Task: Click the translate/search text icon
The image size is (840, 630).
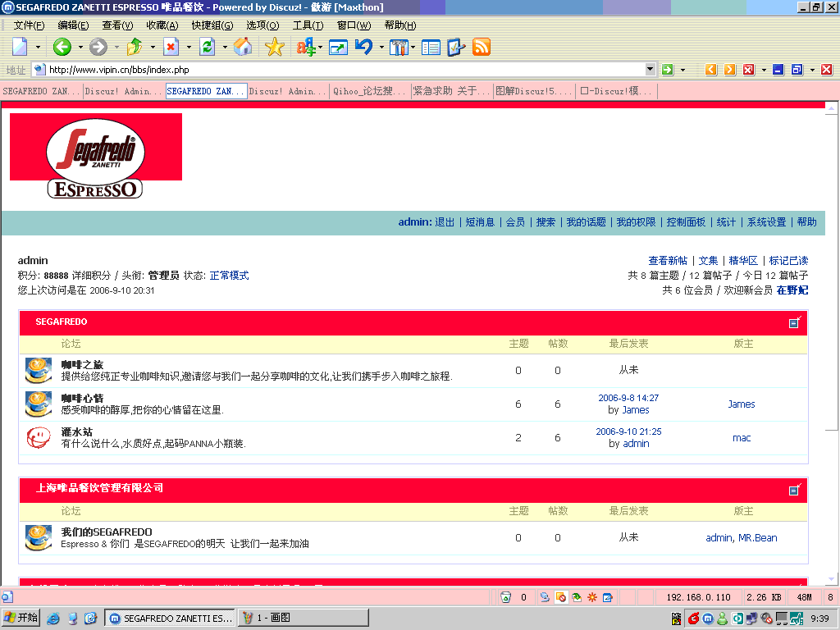Action: pyautogui.click(x=307, y=47)
